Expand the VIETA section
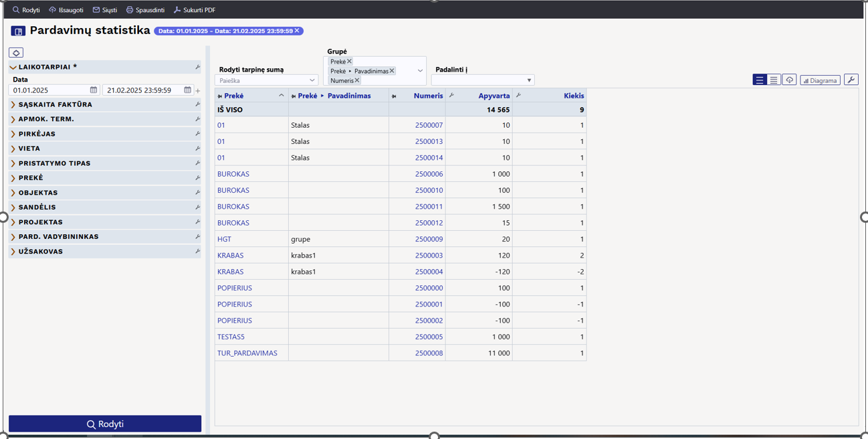Image resolution: width=868 pixels, height=439 pixels. tap(13, 149)
